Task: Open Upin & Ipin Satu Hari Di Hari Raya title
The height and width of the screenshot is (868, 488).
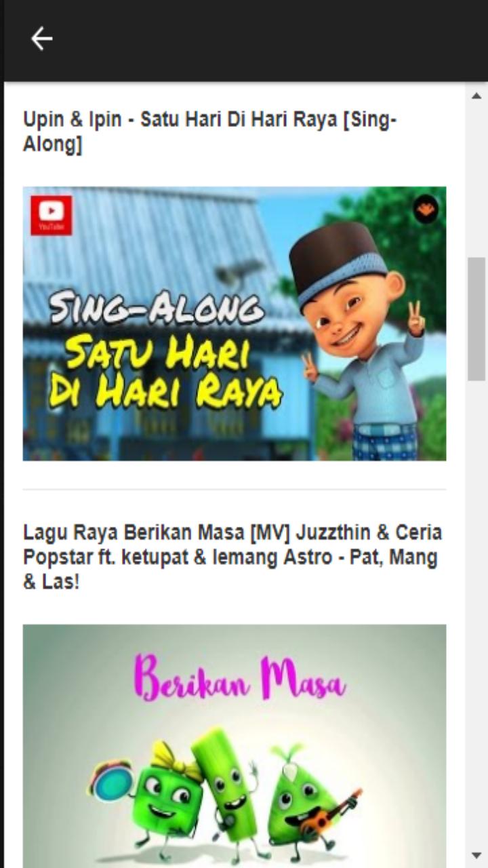Action: (209, 132)
